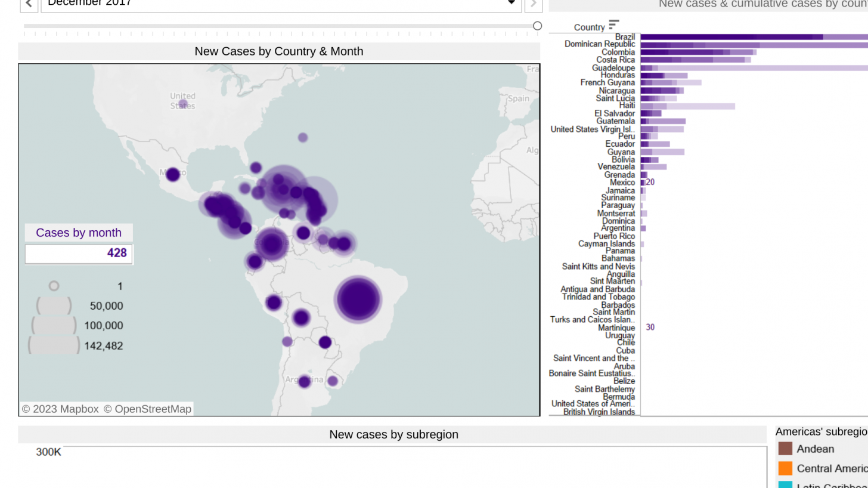Select the previous month arrow
868x488 pixels.
[x=28, y=4]
